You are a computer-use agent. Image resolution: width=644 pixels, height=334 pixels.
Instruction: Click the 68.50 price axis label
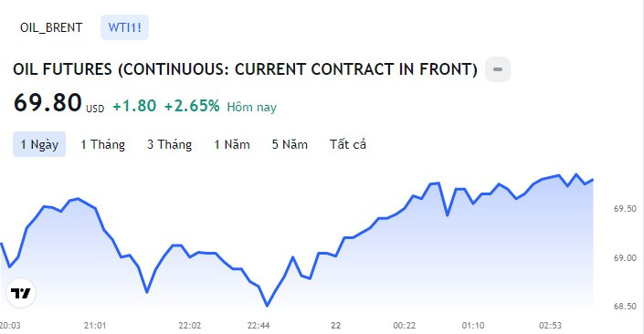pos(625,307)
